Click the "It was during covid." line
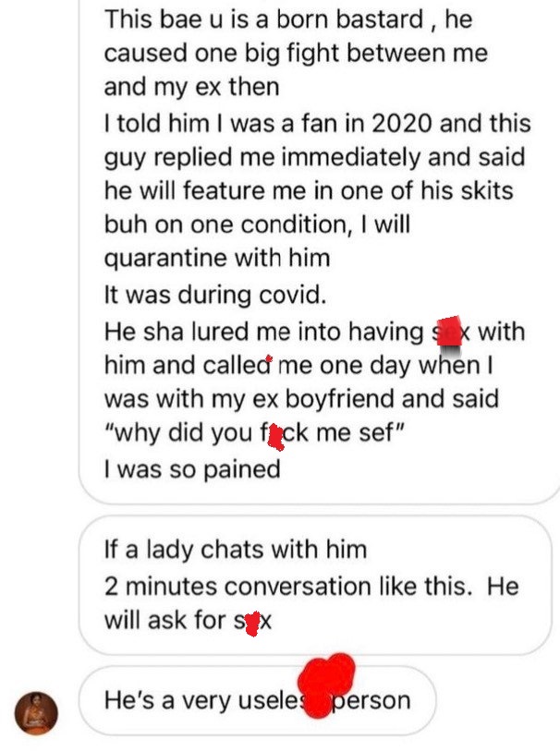Viewport: 560px width, 751px height. point(215,295)
